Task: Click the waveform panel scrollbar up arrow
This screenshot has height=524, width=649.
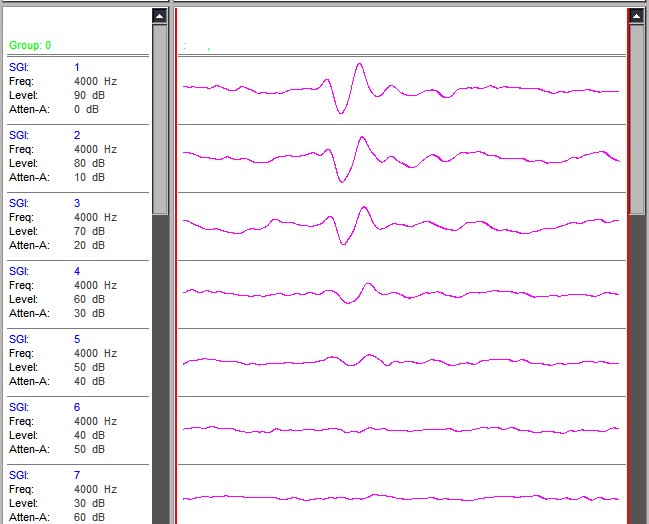Action: tap(636, 16)
